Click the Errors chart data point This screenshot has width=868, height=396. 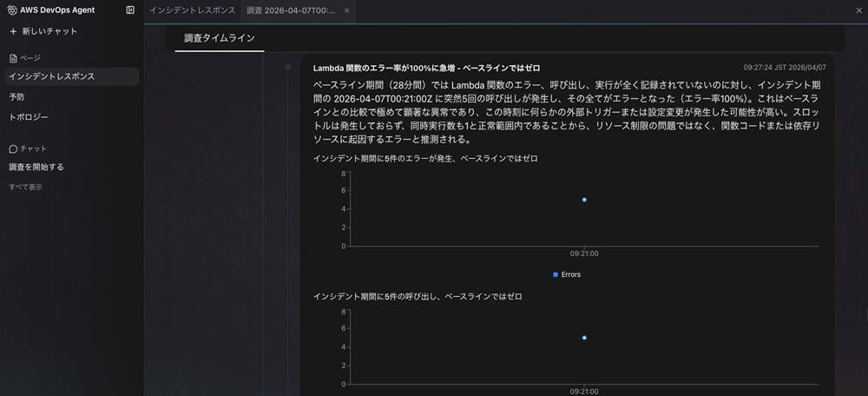pos(584,200)
